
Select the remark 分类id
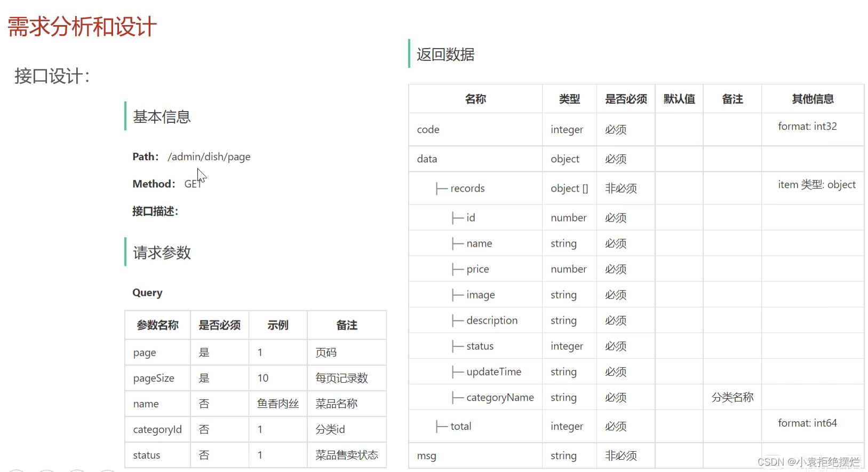click(330, 429)
